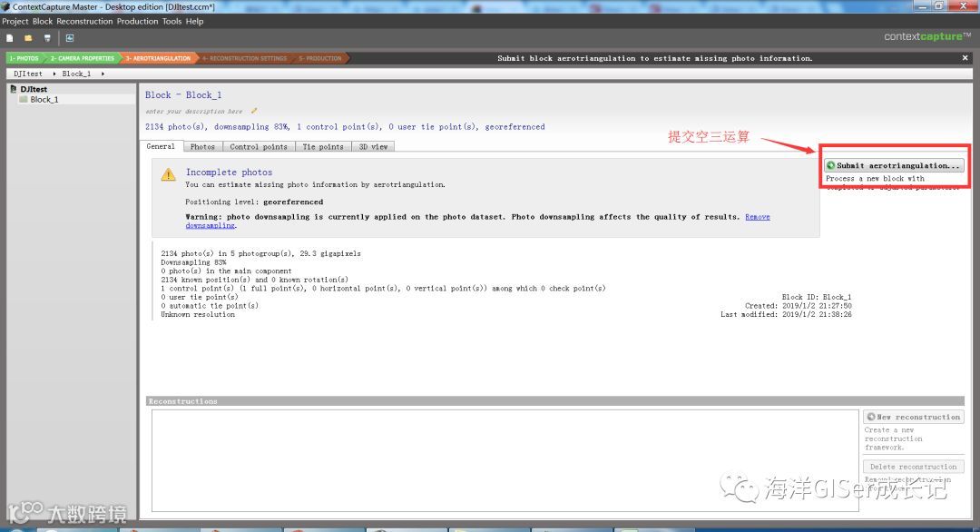980x532 pixels.
Task: Close the workflow hint banner
Action: tap(965, 57)
